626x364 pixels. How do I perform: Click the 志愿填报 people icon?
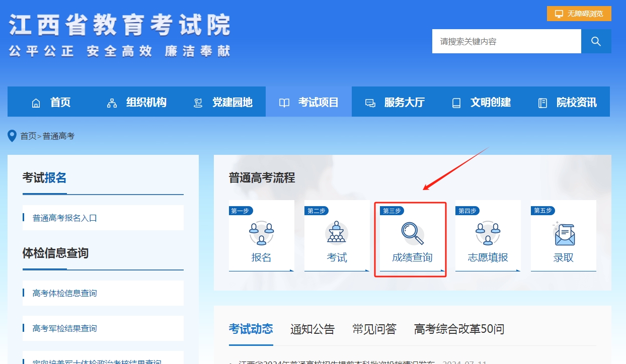point(488,233)
